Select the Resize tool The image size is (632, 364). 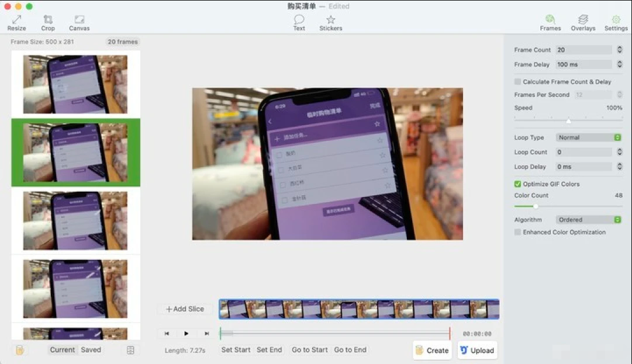16,23
